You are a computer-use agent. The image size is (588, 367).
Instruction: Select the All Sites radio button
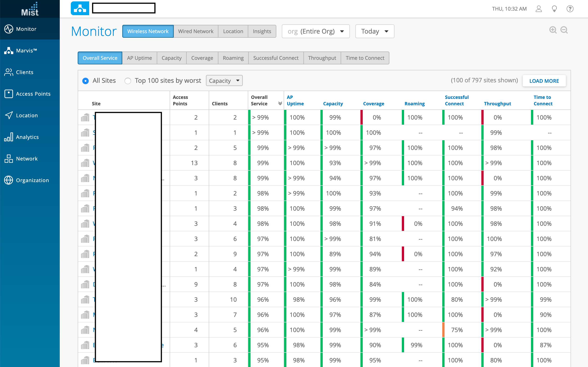click(85, 80)
